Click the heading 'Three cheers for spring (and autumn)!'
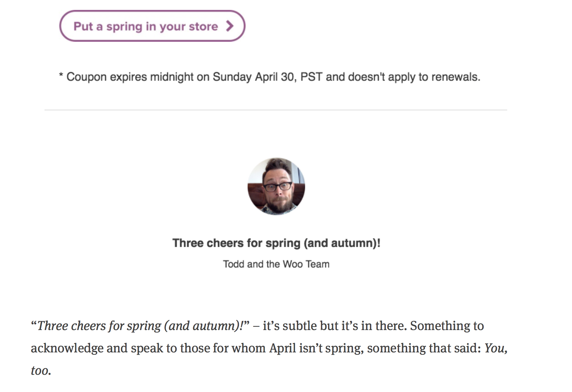The width and height of the screenshot is (572, 392). pos(277,243)
